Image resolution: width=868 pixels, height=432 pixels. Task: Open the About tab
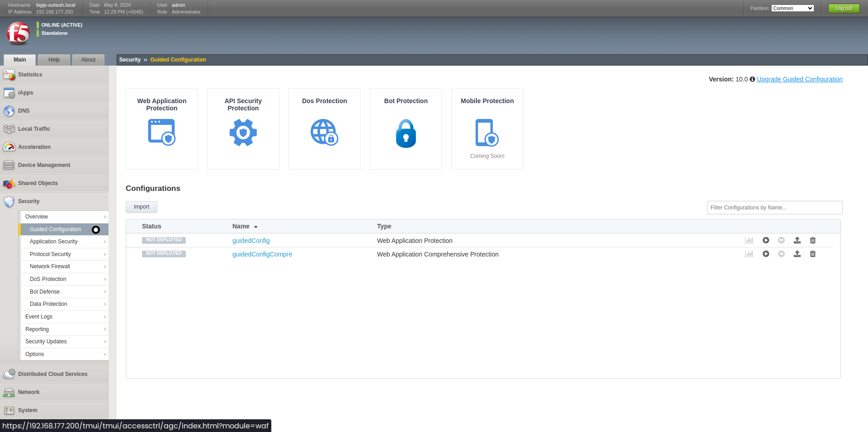coord(88,59)
